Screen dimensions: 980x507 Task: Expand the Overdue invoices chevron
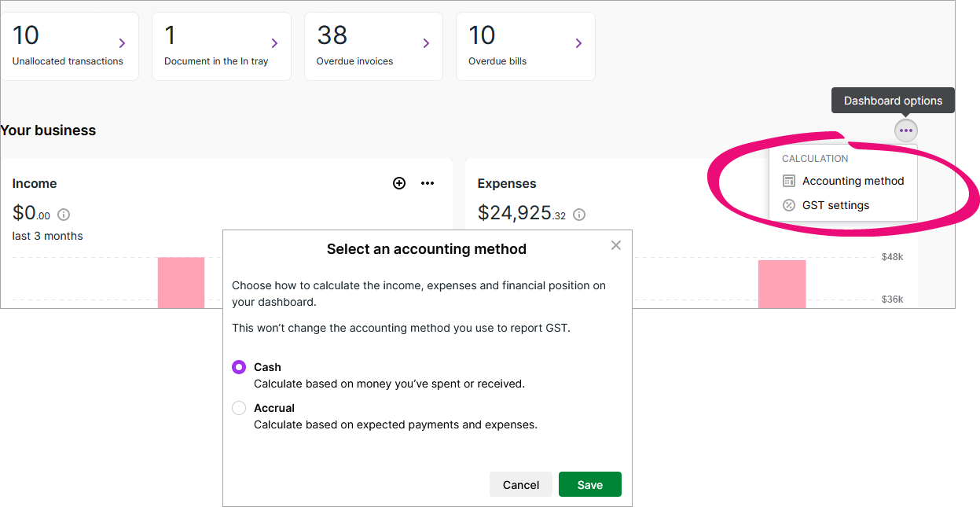click(x=426, y=43)
